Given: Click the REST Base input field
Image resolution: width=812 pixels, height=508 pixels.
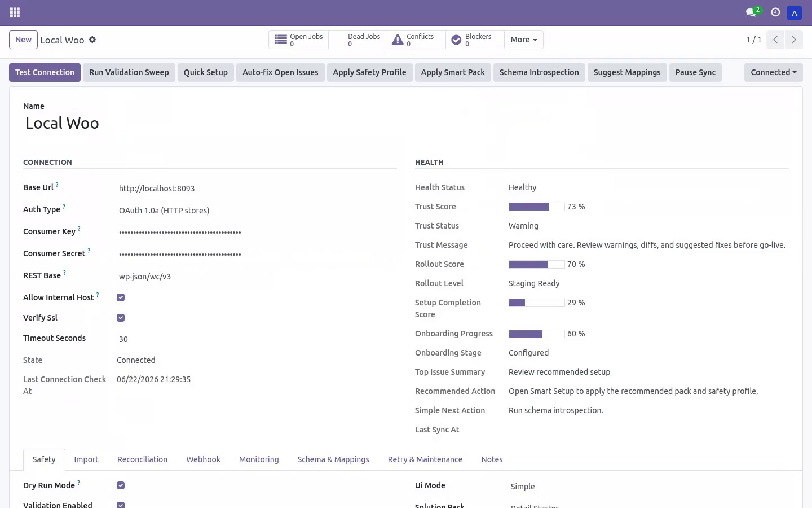Looking at the screenshot, I should click(x=257, y=277).
